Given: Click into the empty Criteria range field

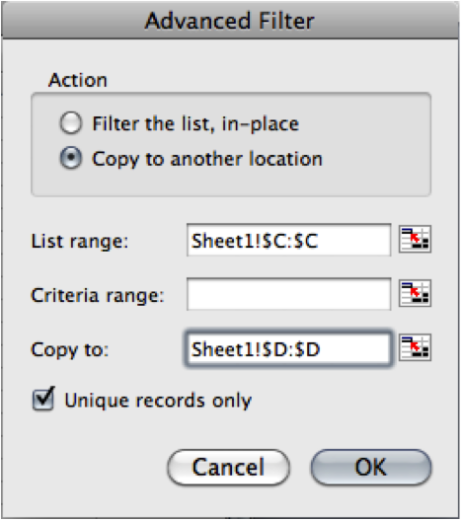Looking at the screenshot, I should tap(289, 294).
